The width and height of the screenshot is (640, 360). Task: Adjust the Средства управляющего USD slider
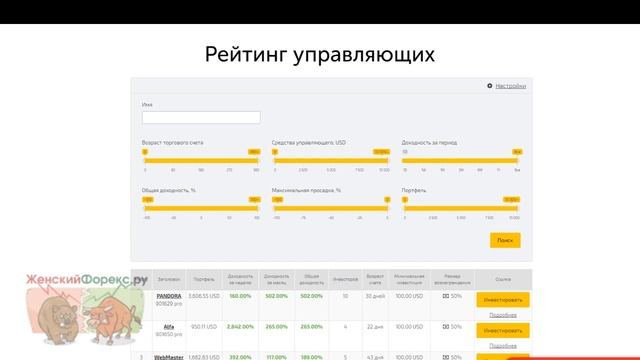pyautogui.click(x=331, y=160)
